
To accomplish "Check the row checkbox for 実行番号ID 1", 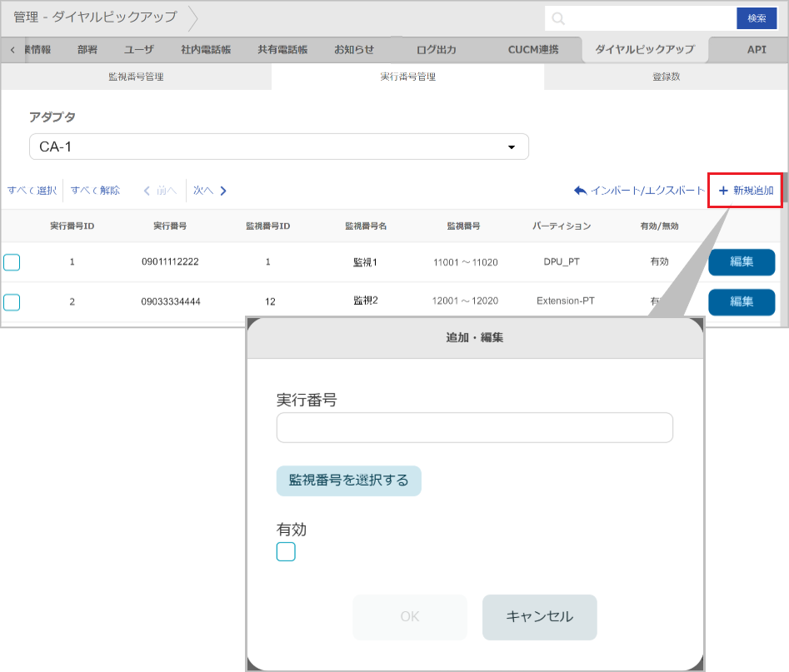I will (12, 262).
